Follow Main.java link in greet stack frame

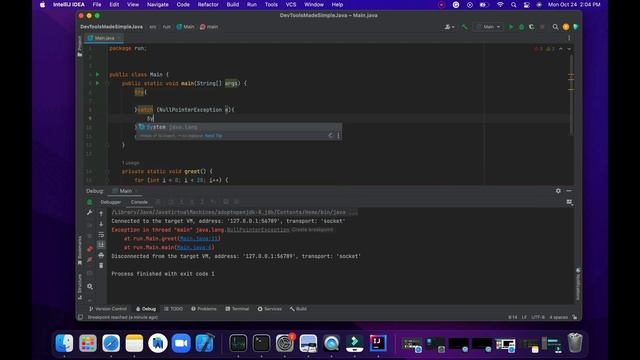tap(200, 238)
